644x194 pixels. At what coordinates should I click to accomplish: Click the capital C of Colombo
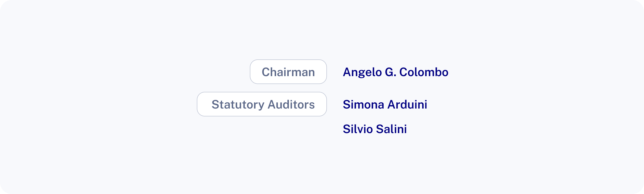click(403, 72)
